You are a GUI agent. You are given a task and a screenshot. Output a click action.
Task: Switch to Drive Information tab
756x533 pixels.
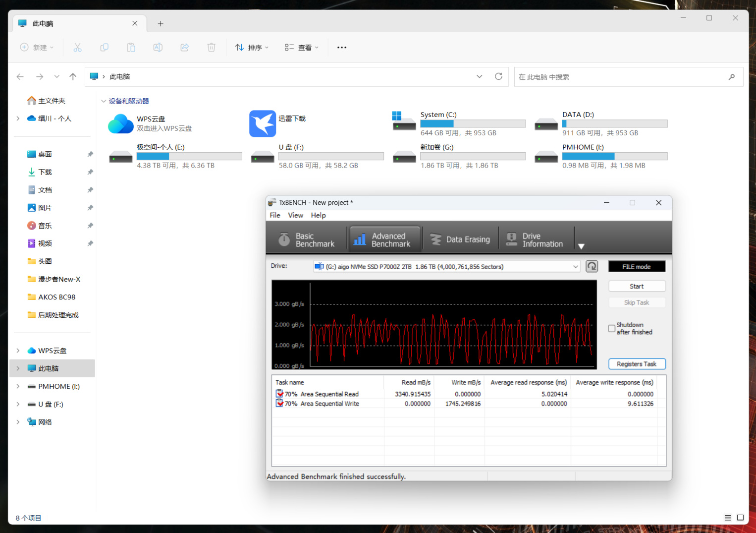(x=535, y=239)
